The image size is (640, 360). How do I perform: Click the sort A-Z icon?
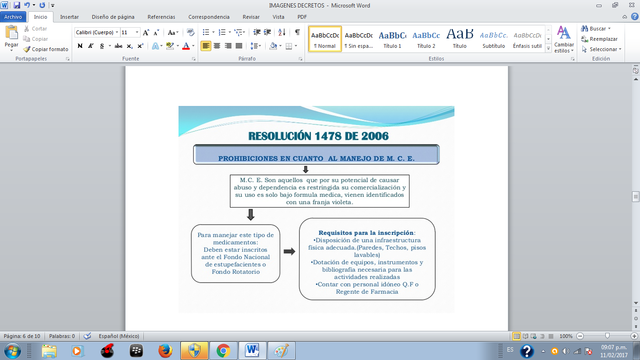pos(282,32)
